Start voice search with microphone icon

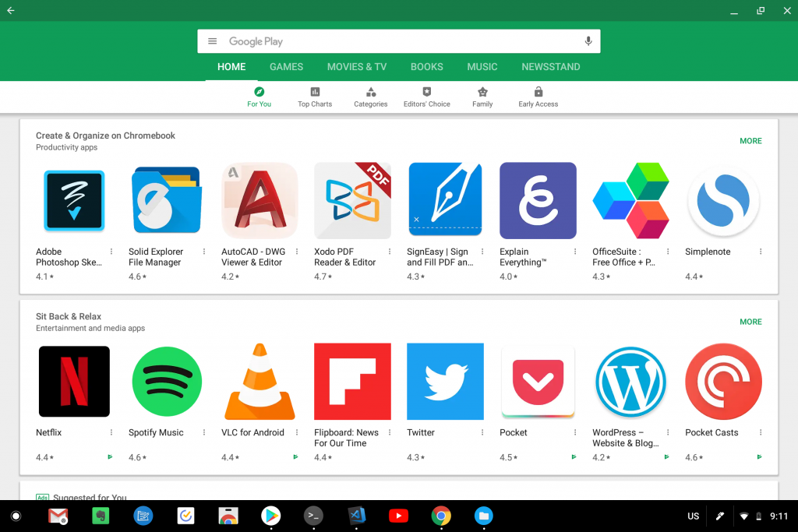click(x=588, y=41)
